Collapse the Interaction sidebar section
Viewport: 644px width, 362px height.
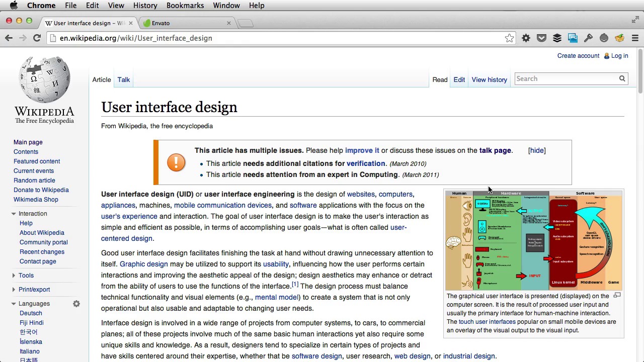tap(14, 214)
